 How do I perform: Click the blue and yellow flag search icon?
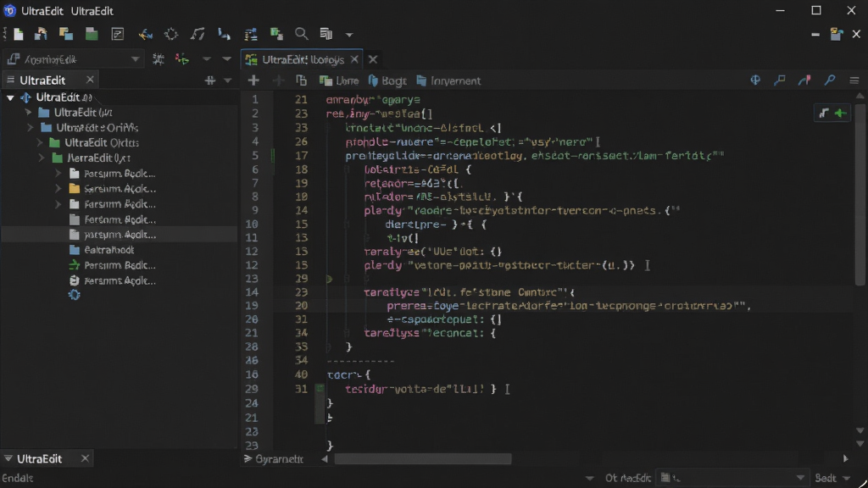[x=780, y=80]
